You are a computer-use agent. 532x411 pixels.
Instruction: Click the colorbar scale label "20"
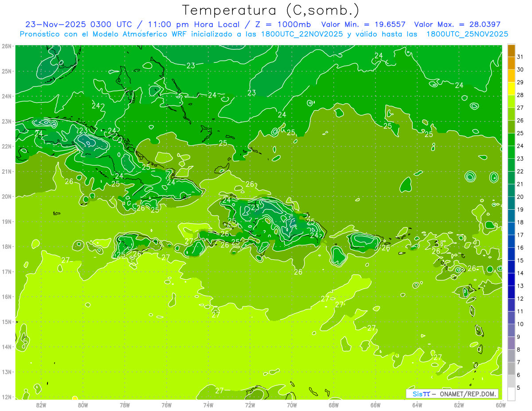pyautogui.click(x=520, y=196)
